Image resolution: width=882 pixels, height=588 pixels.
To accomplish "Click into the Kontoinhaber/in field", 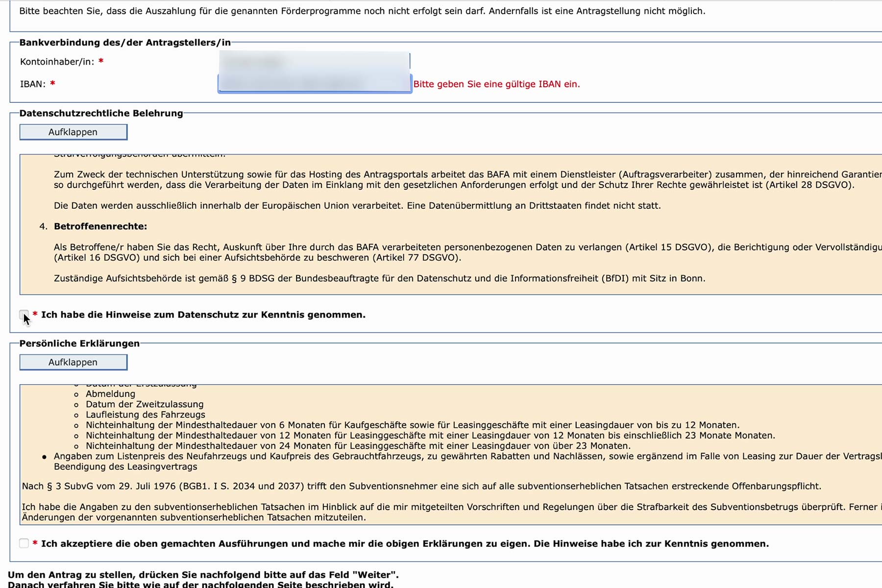I will tap(314, 62).
